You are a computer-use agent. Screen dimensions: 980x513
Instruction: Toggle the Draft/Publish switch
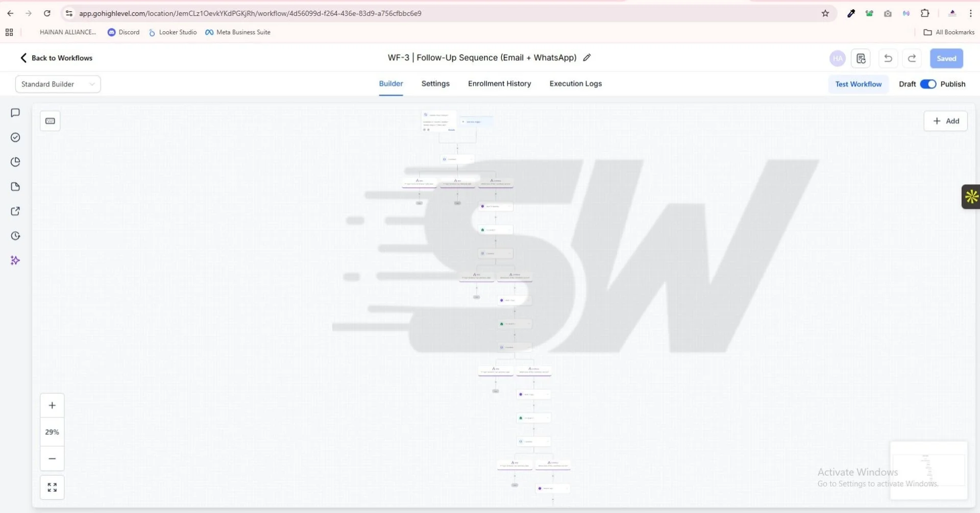tap(928, 84)
